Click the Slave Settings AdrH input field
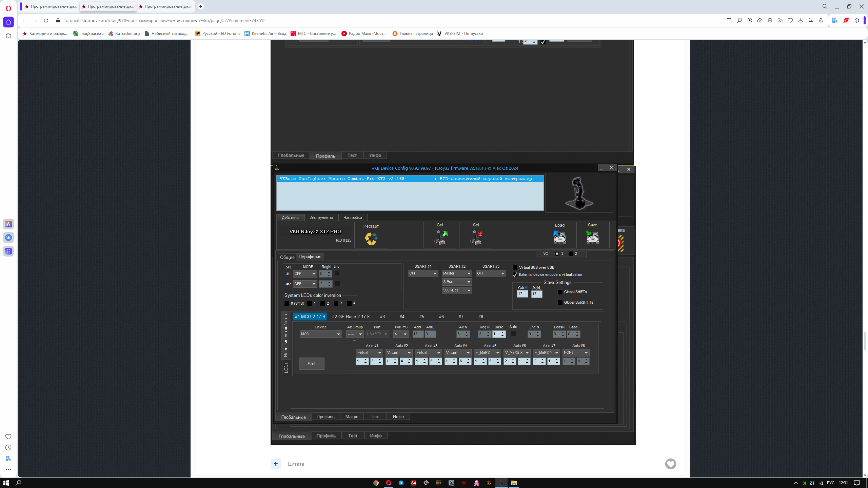This screenshot has height=488, width=868. coord(522,294)
